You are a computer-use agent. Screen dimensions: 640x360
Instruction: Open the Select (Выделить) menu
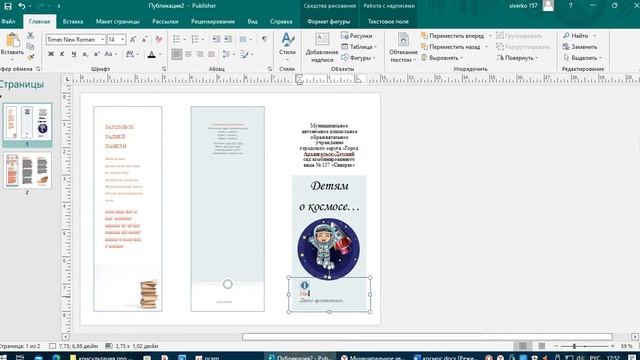point(582,58)
